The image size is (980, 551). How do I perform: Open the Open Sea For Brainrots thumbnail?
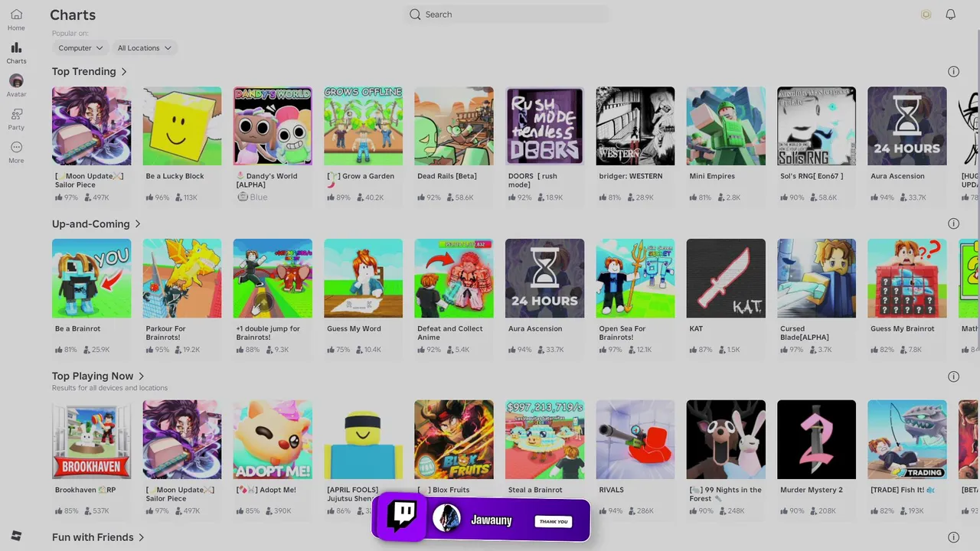(x=635, y=278)
